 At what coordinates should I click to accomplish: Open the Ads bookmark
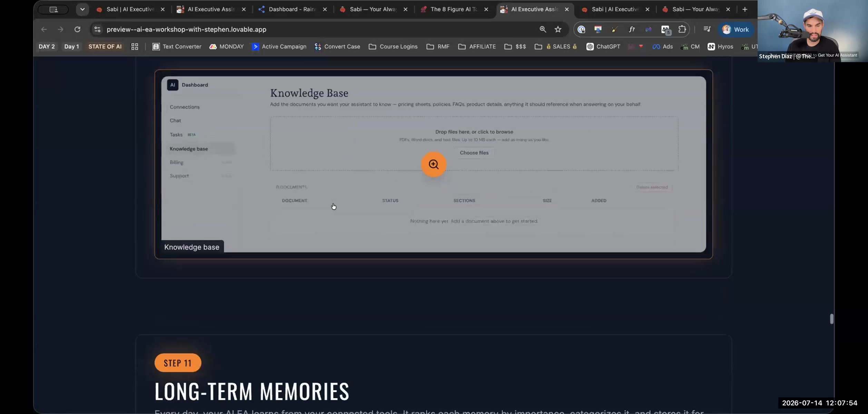pos(663,47)
